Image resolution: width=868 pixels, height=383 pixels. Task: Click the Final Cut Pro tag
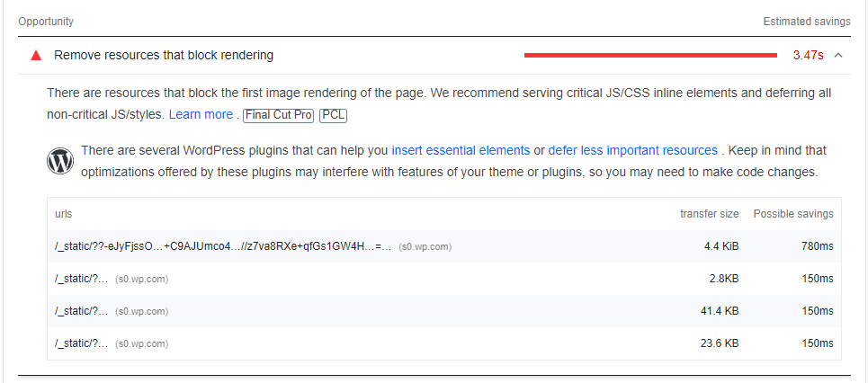(x=279, y=115)
